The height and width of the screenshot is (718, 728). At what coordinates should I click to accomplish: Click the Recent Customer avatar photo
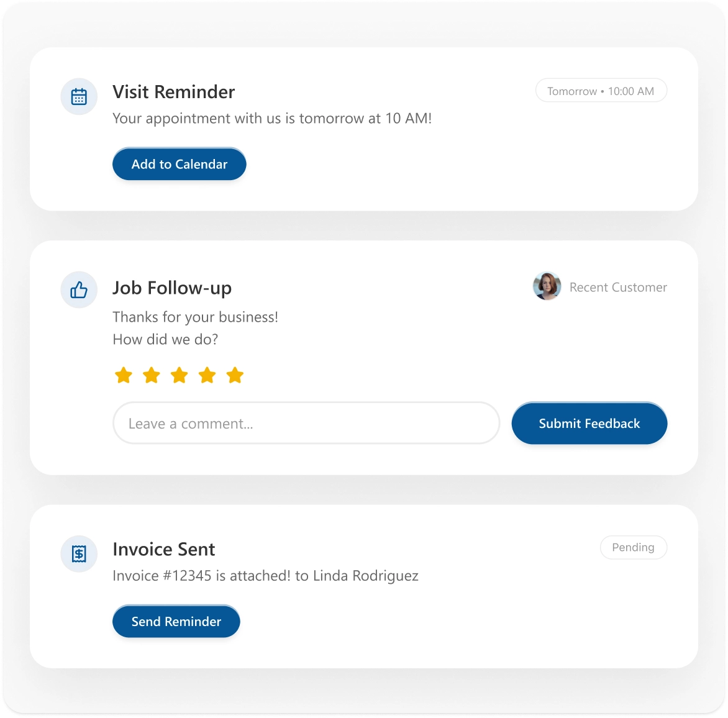coord(547,286)
